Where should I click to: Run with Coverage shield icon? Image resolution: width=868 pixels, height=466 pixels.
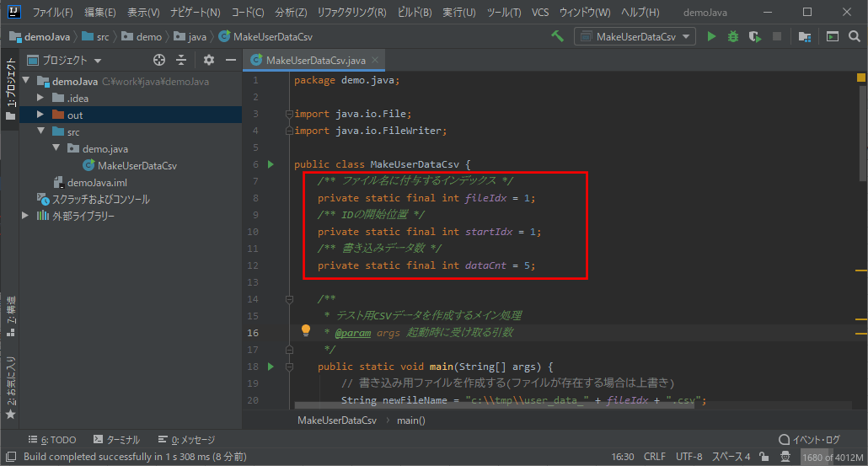[754, 36]
